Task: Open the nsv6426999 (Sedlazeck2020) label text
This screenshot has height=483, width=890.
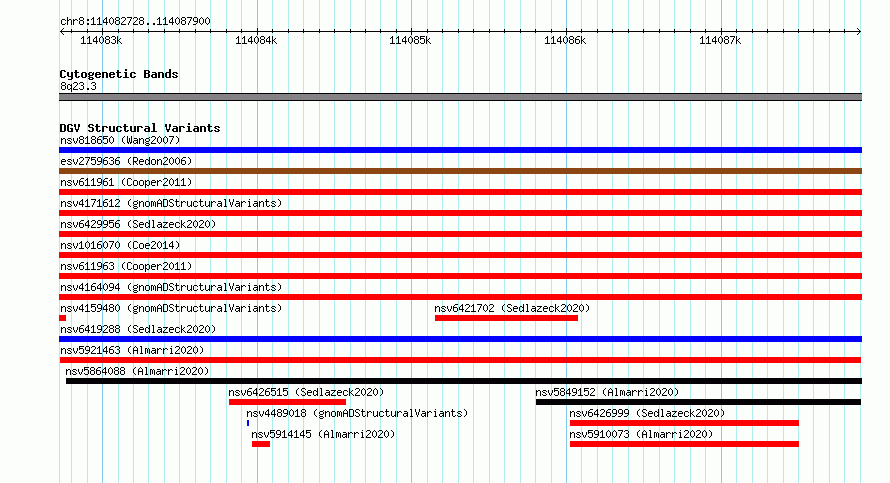Action: point(647,413)
